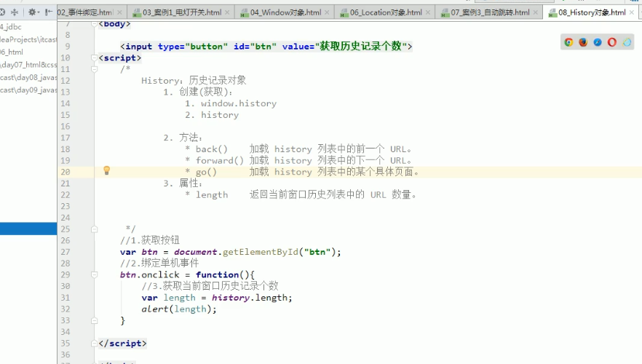This screenshot has width=642, height=364.
Task: Switch to the 03_案例1_电灯开关.html tab
Action: tap(182, 12)
